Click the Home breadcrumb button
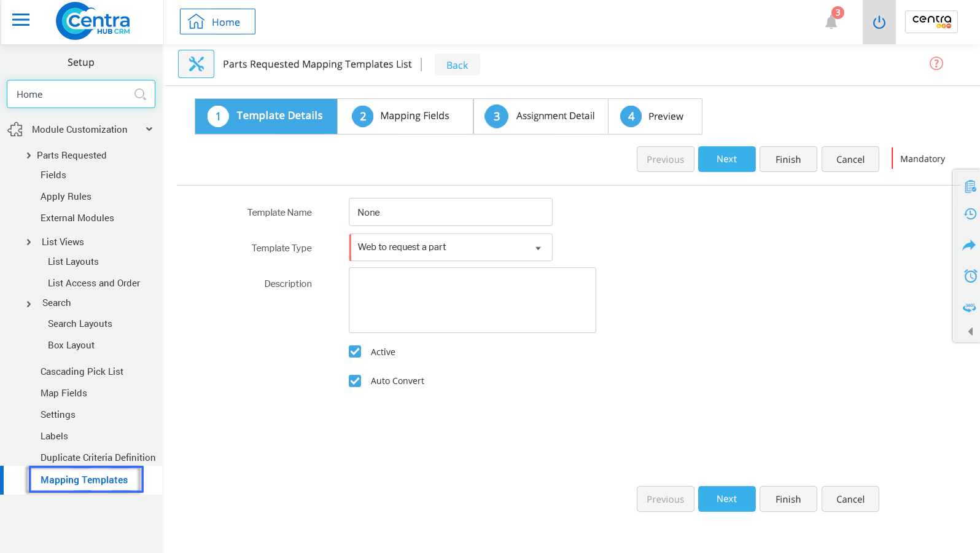Viewport: 980px width, 553px height. point(217,22)
